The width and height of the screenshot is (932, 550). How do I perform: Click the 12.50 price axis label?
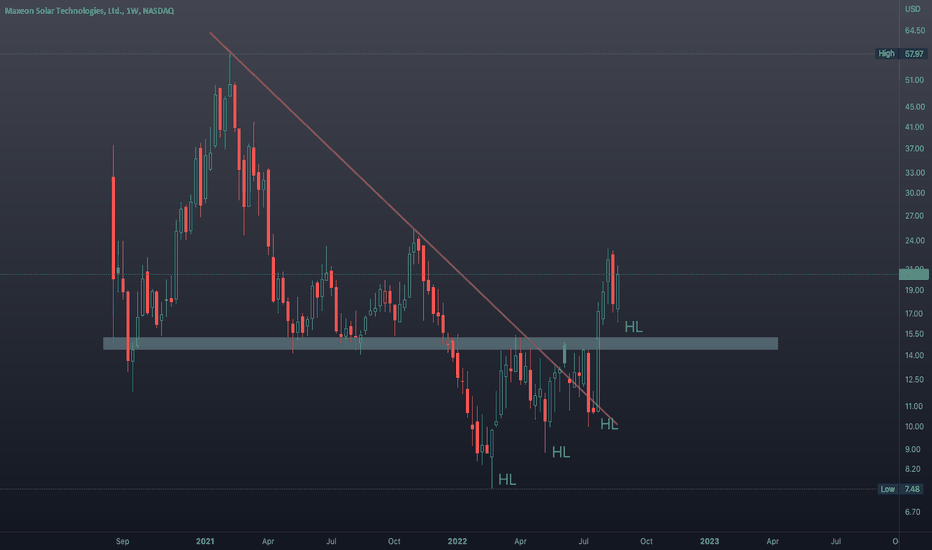click(x=915, y=379)
